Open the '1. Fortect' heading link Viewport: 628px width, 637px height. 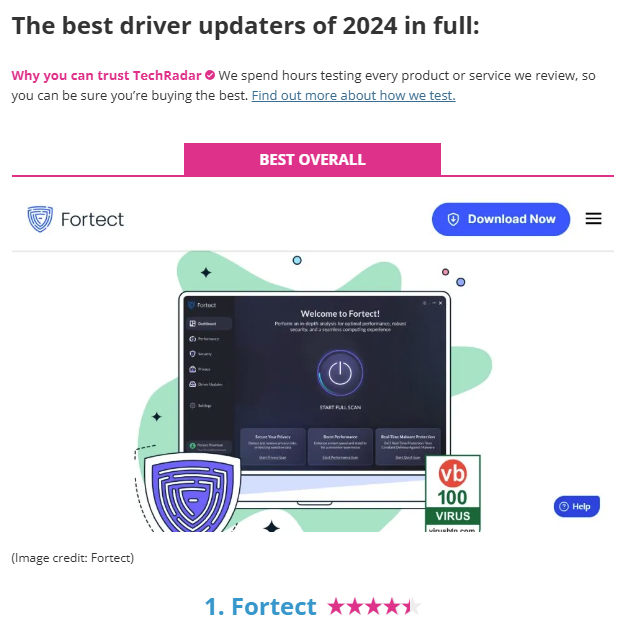tap(260, 607)
